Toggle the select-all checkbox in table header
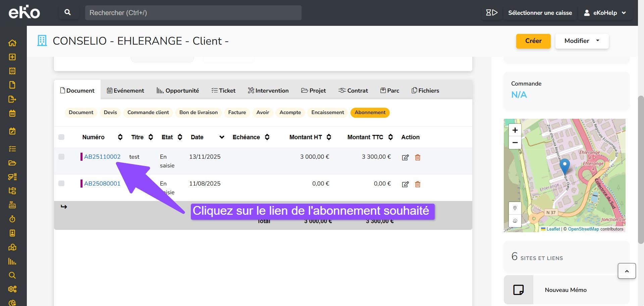Image resolution: width=644 pixels, height=306 pixels. click(x=61, y=137)
